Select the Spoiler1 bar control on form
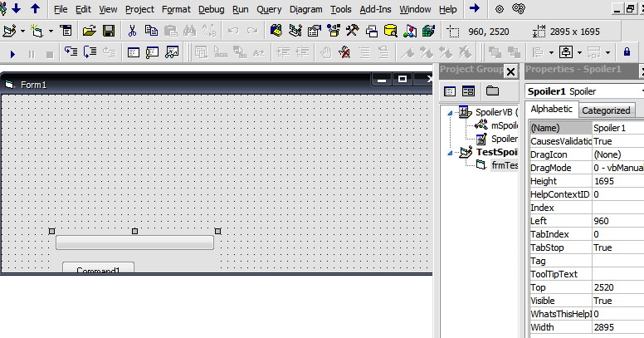The image size is (644, 338). click(x=134, y=242)
